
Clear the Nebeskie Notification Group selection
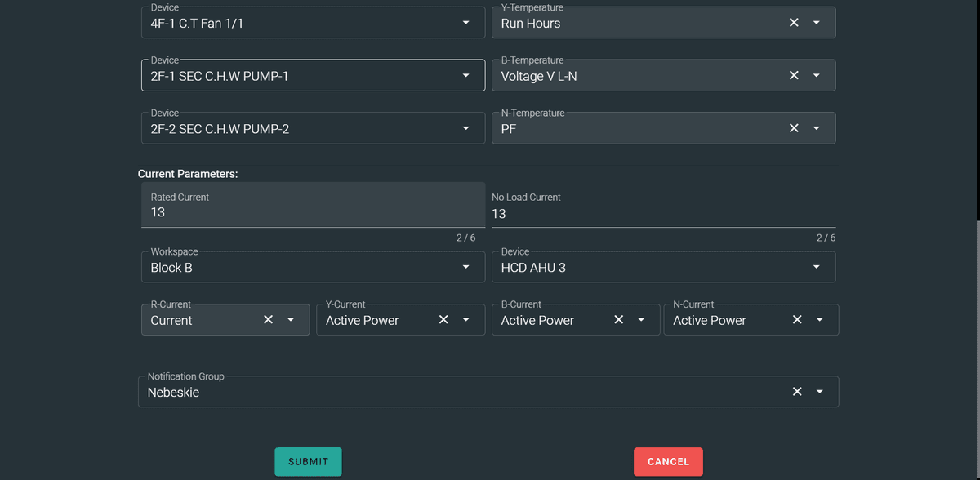click(x=796, y=391)
